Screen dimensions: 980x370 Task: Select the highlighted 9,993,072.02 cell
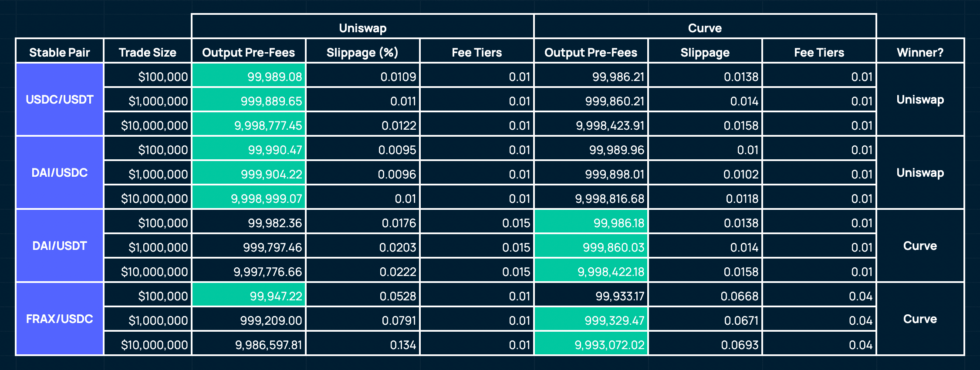(591, 344)
